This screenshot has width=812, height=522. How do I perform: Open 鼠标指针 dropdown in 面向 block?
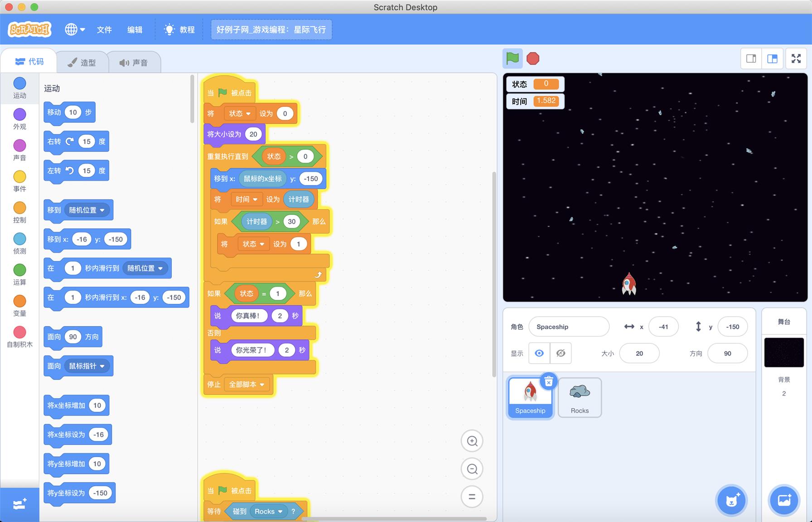pos(87,366)
